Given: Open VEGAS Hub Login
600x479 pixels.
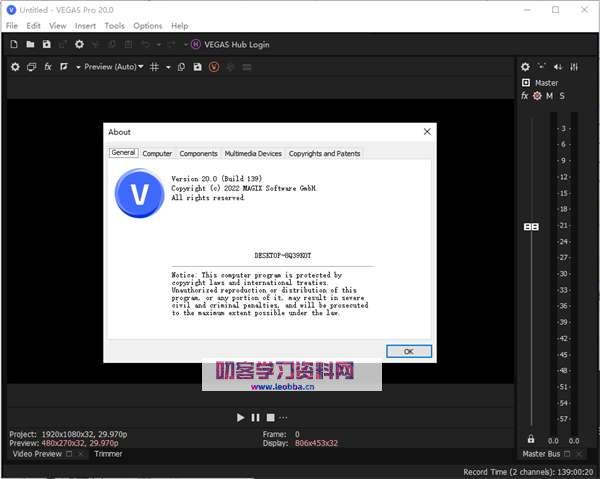Looking at the screenshot, I should [236, 45].
